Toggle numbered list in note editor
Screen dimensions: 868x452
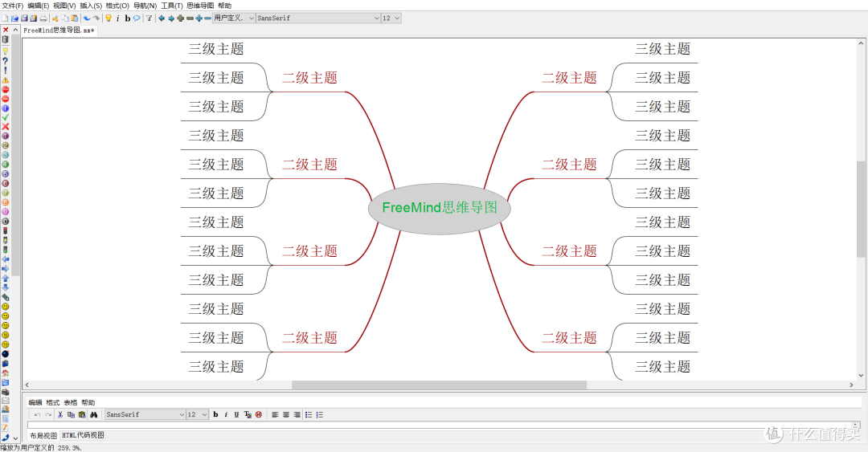319,414
